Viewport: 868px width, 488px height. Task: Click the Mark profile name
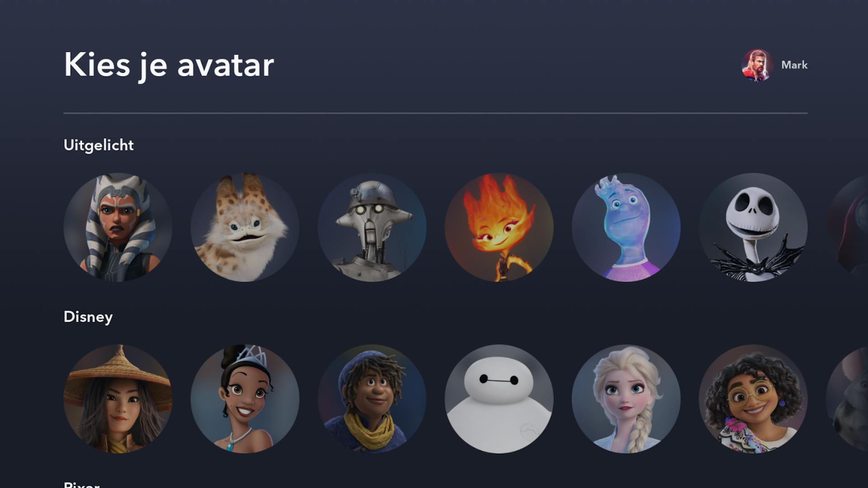794,65
